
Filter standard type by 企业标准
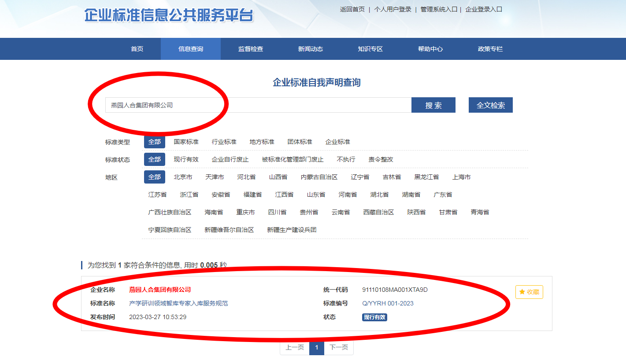click(x=338, y=142)
